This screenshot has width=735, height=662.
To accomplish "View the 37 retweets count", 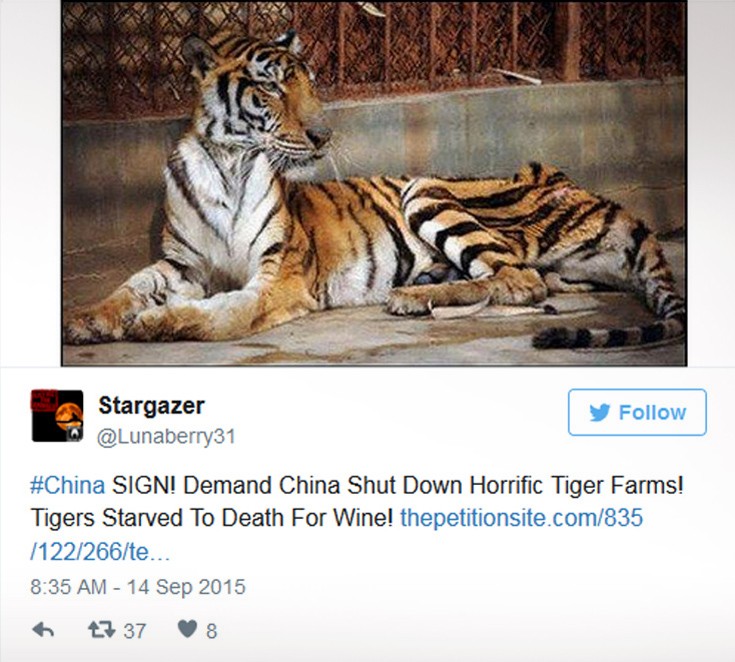I will [135, 631].
